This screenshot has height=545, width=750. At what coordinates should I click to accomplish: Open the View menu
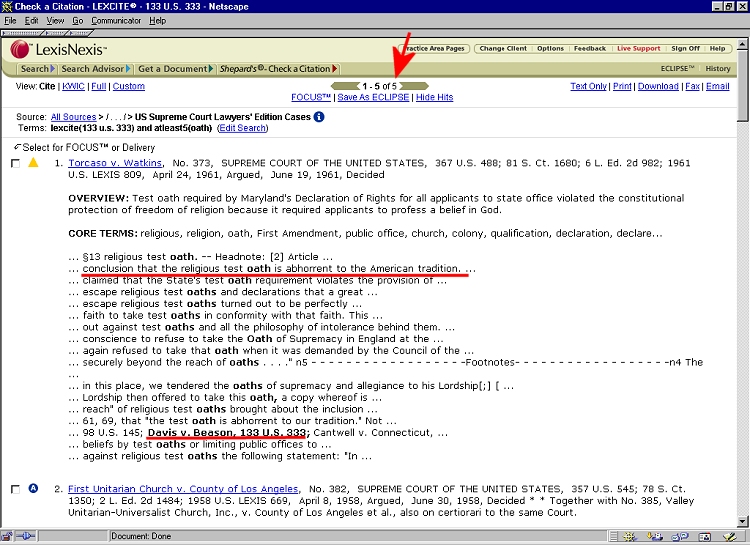tap(55, 21)
